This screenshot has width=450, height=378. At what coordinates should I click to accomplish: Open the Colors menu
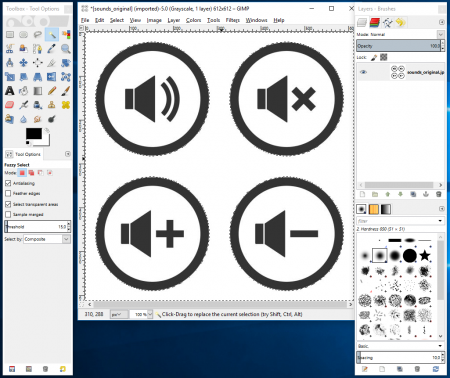coord(193,20)
